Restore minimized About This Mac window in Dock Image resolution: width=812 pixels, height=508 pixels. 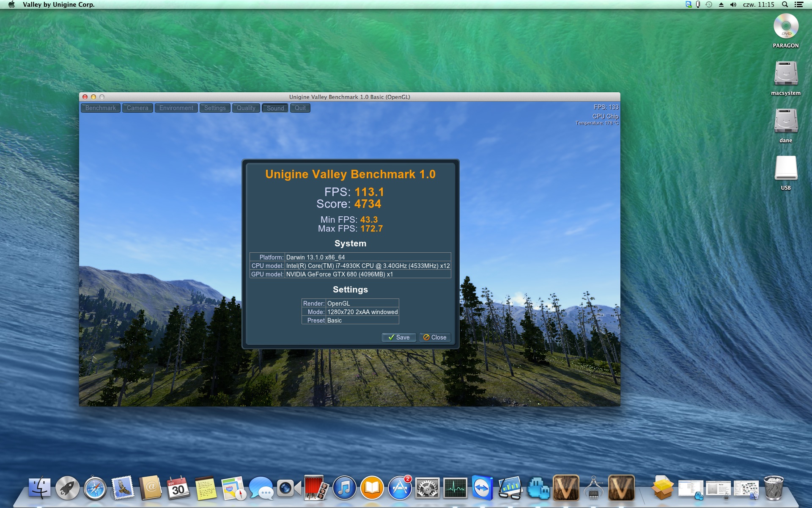pos(718,489)
